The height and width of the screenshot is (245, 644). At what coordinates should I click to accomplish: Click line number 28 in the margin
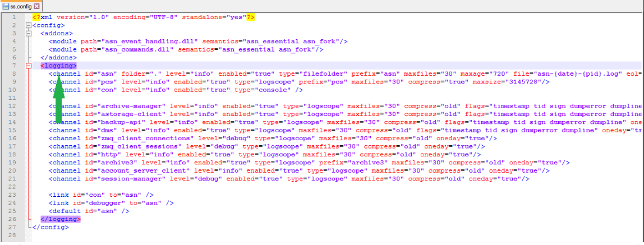(12, 235)
